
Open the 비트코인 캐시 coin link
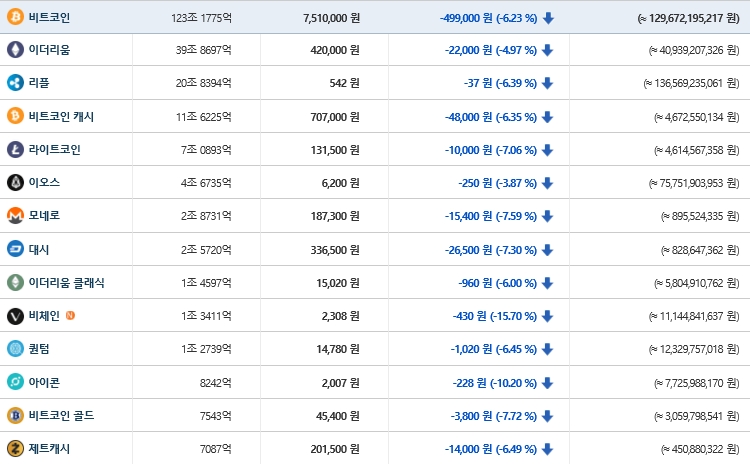point(61,117)
